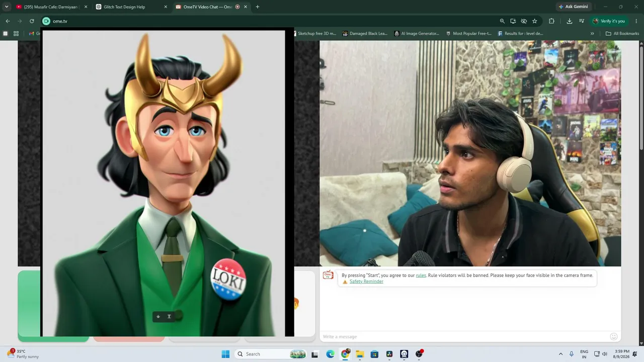
Task: Open the apps grid icon in bookmarks bar
Action: click(16, 34)
